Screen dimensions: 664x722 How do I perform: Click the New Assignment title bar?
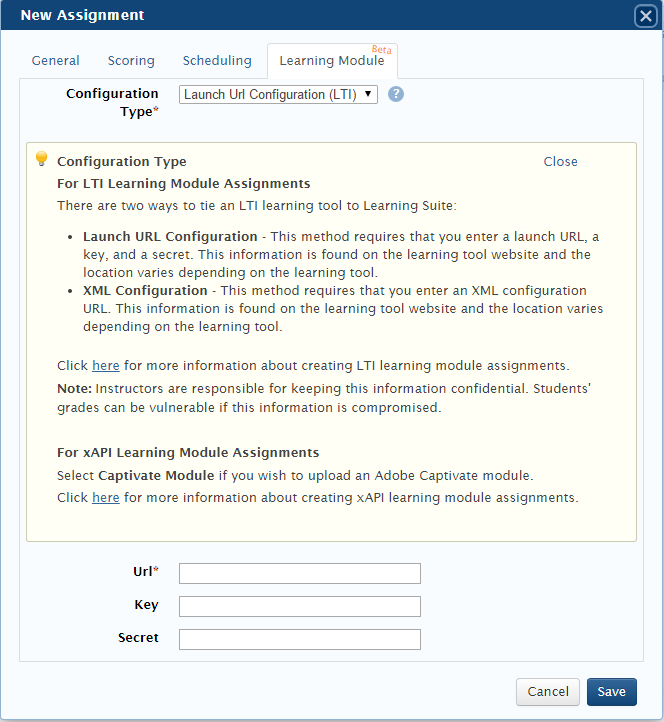(300, 16)
